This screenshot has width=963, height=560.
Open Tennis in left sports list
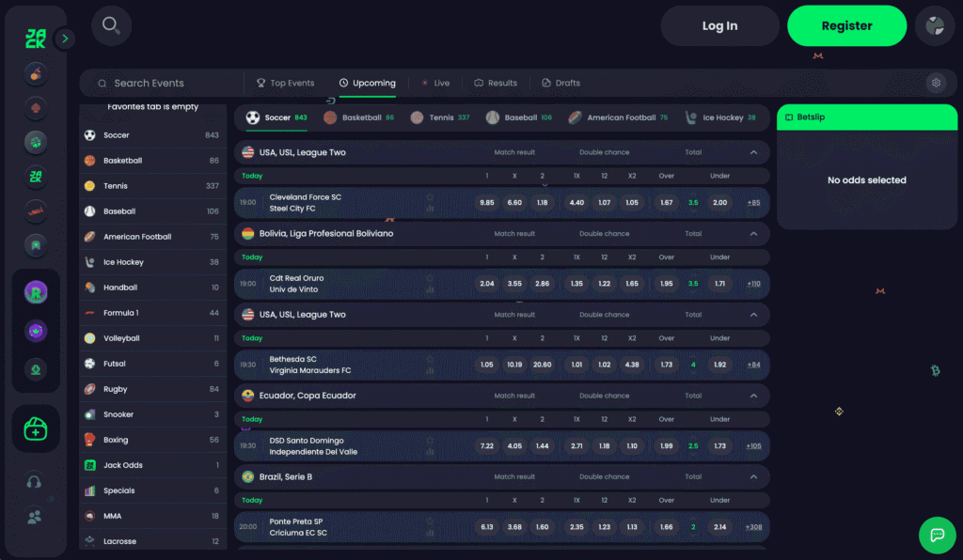tap(152, 186)
